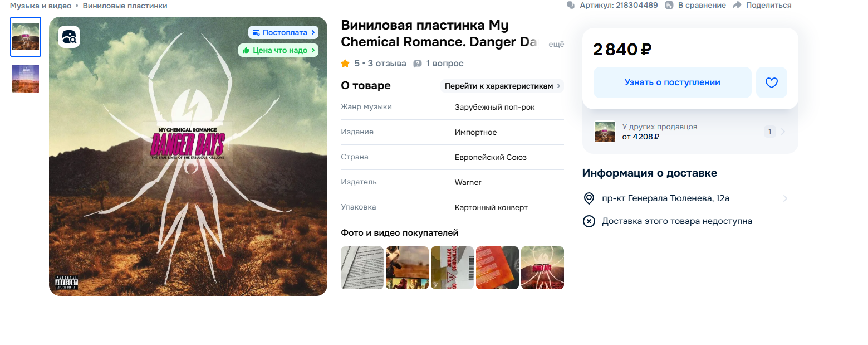Select the second purple back-cover thumbnail
The width and height of the screenshot is (868, 345).
(26, 79)
